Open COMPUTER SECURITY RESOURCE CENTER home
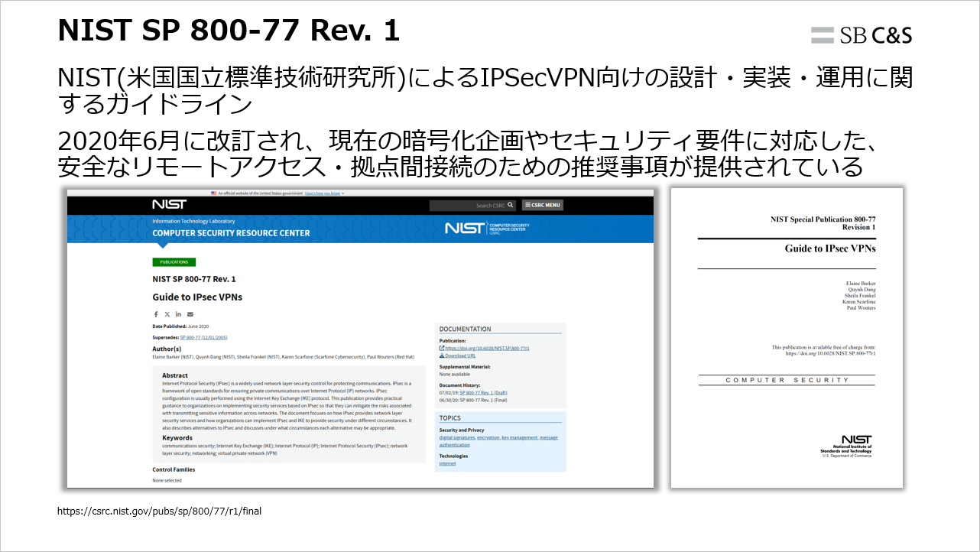Screen dimensions: 980x552 coord(231,232)
